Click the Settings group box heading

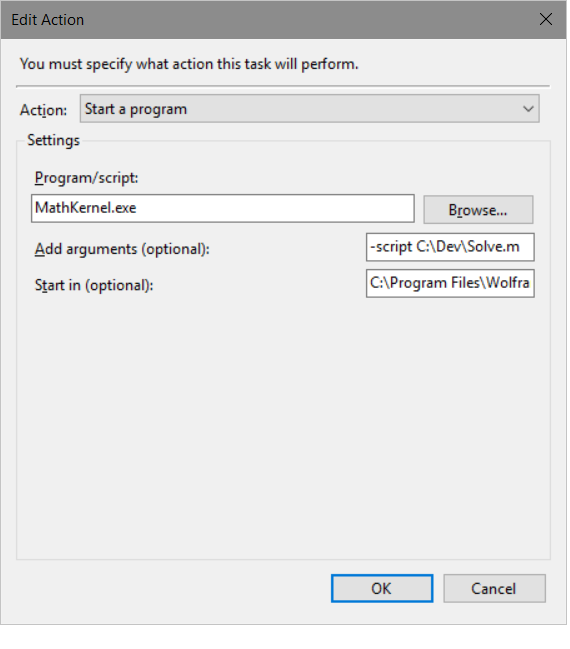(53, 140)
